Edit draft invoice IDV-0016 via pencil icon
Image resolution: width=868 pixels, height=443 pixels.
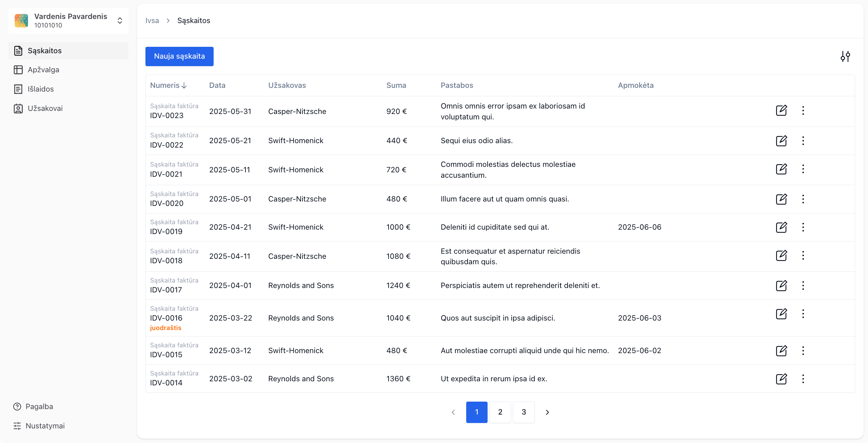click(782, 314)
